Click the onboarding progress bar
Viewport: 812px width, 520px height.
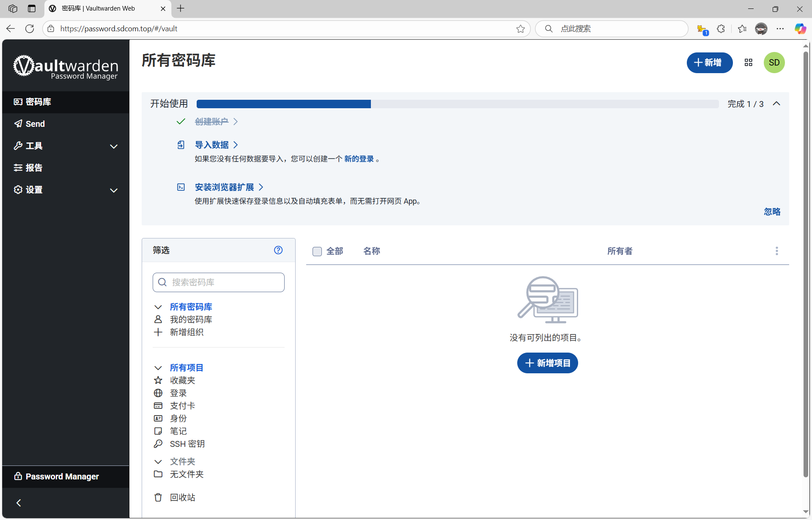coord(457,104)
